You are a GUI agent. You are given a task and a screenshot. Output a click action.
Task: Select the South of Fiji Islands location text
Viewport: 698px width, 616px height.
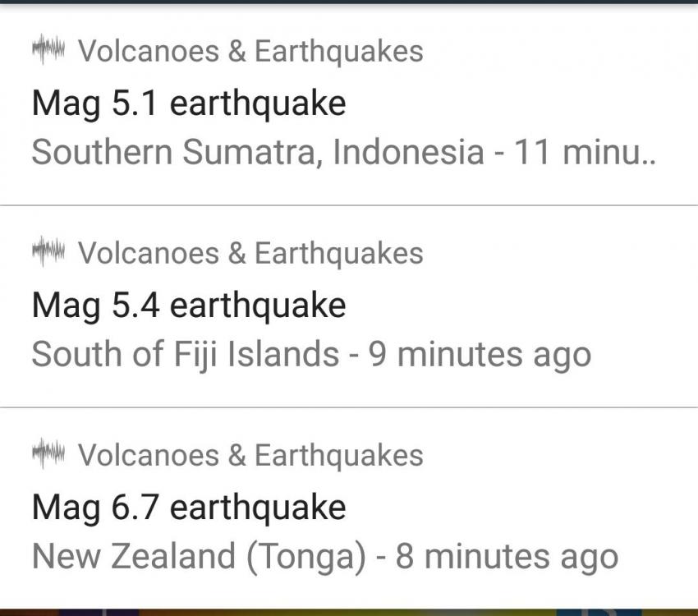pos(185,355)
